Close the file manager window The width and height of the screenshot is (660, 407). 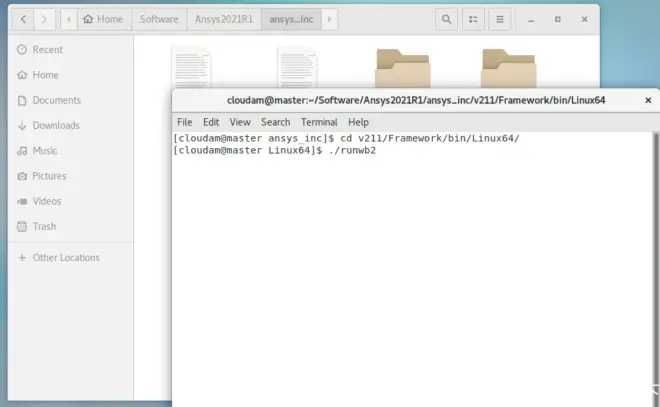coord(584,19)
